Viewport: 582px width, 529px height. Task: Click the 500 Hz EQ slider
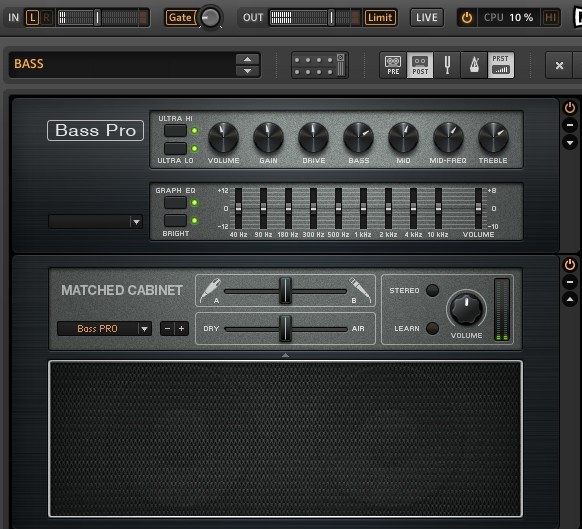pyautogui.click(x=338, y=208)
